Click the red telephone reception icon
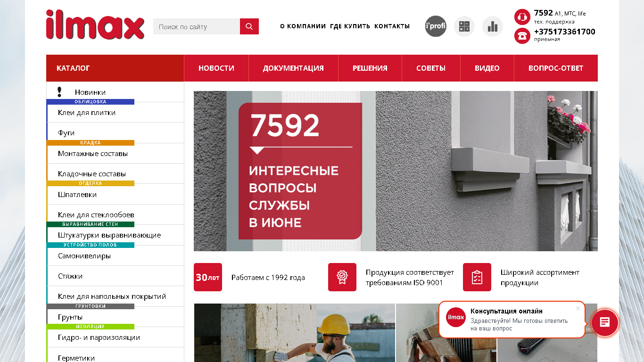Viewport: 644px width, 362px height. tap(522, 36)
